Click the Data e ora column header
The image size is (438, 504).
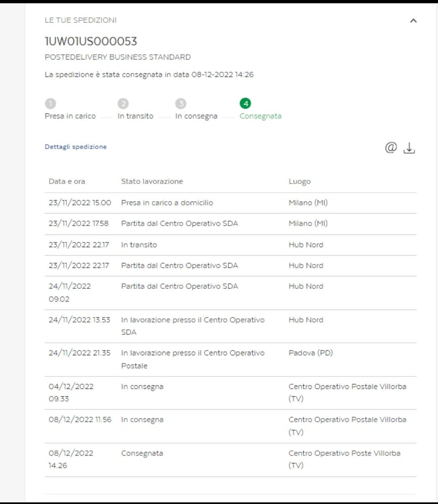pyautogui.click(x=67, y=181)
